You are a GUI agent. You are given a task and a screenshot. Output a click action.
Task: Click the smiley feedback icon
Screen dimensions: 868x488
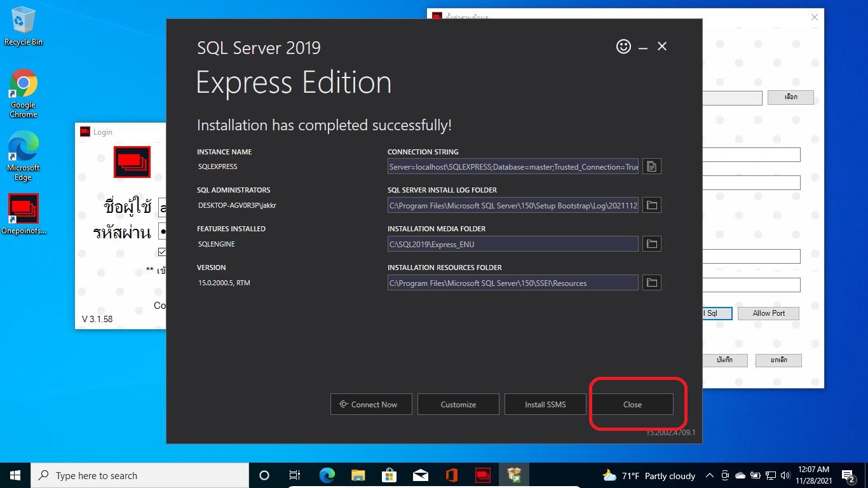pyautogui.click(x=623, y=46)
